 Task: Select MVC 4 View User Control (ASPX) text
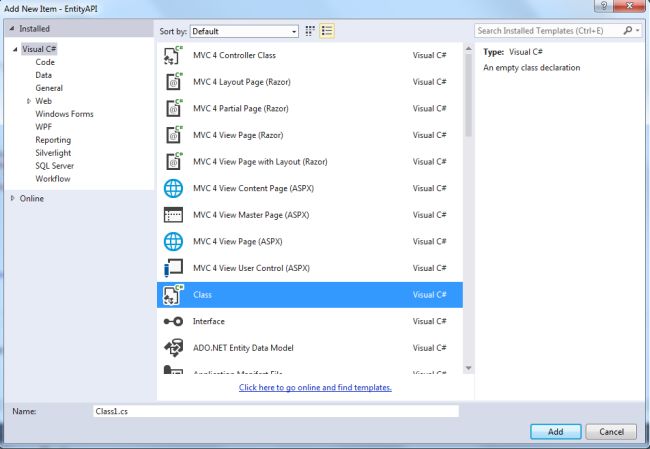coord(251,268)
